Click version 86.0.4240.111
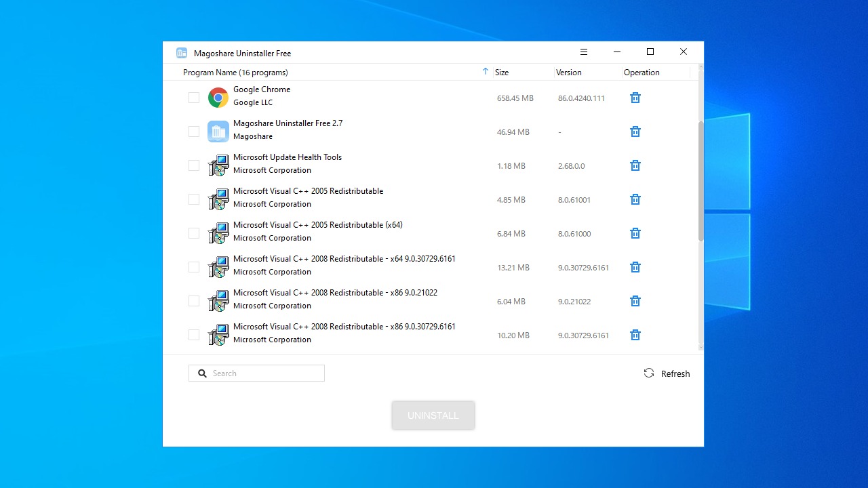This screenshot has width=868, height=488. [x=581, y=98]
